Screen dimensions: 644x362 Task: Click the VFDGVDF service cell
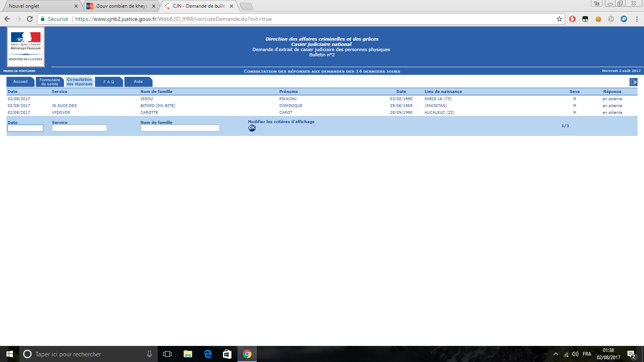(x=61, y=113)
